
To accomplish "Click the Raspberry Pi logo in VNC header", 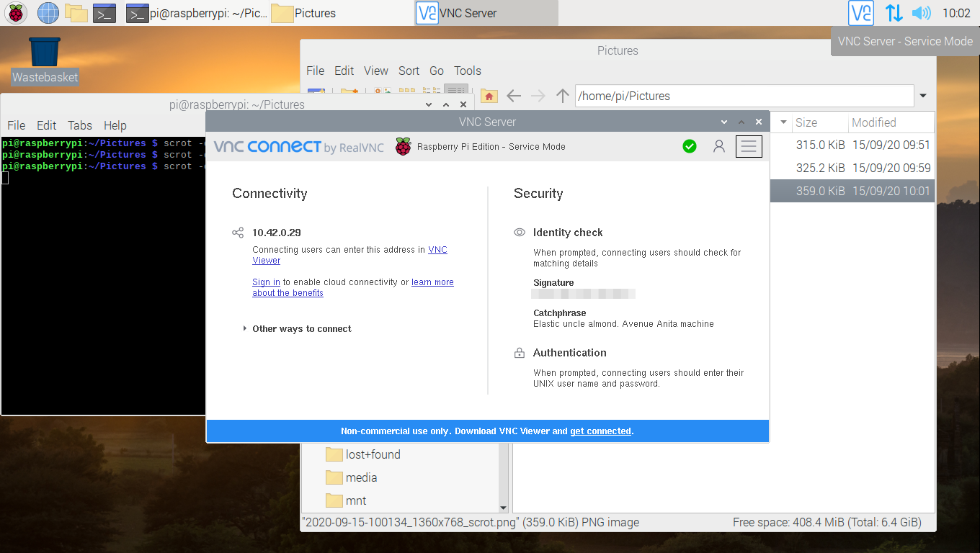I will click(403, 146).
